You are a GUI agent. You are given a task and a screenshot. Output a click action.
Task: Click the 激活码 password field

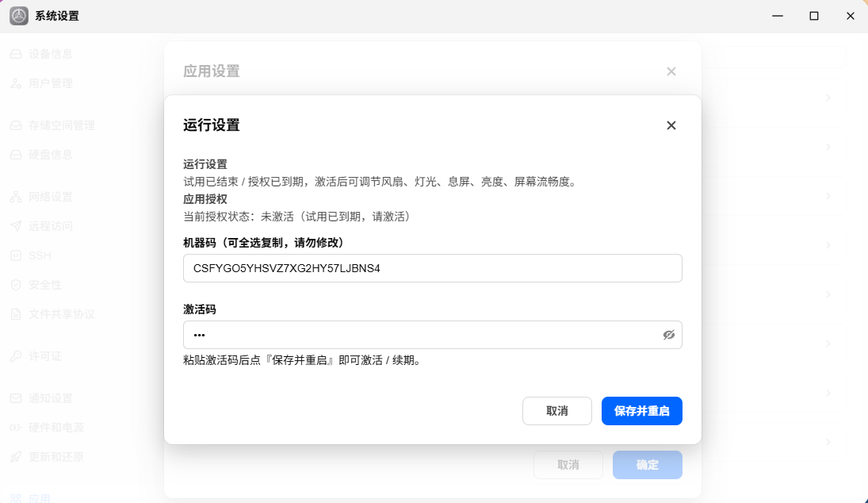click(432, 335)
